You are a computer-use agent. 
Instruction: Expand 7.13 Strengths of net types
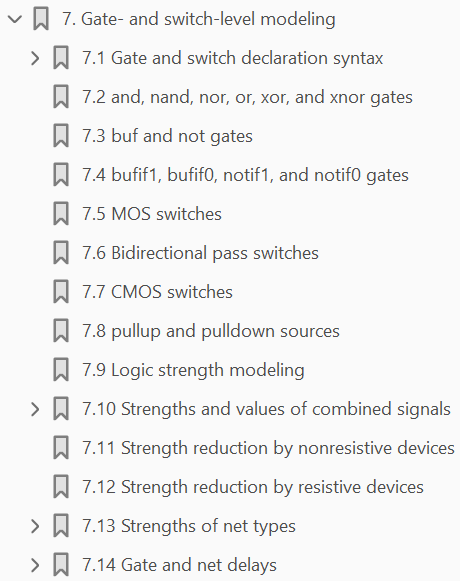point(35,526)
